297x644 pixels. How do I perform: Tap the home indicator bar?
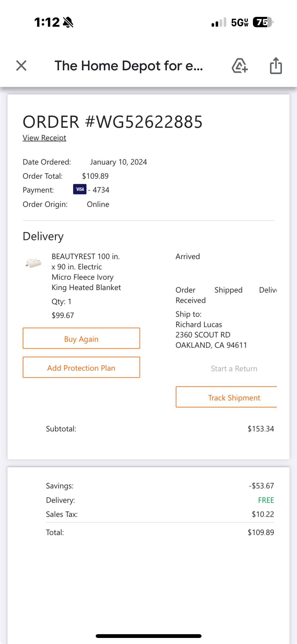click(x=149, y=636)
